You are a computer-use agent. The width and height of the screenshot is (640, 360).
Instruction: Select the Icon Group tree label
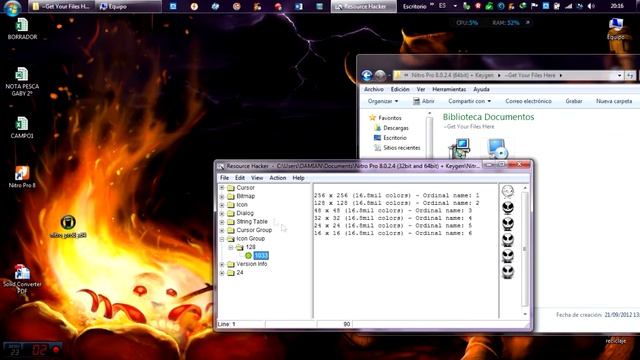tap(251, 239)
